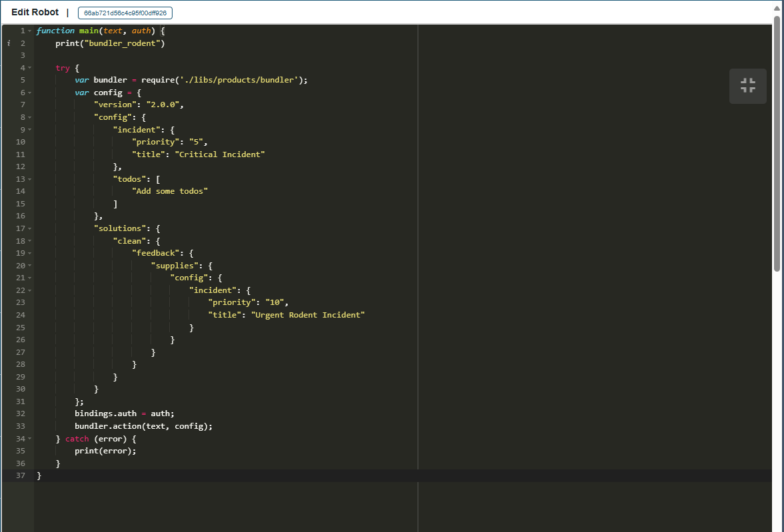The height and width of the screenshot is (532, 784).
Task: Click the priority value "10"
Action: click(x=274, y=302)
